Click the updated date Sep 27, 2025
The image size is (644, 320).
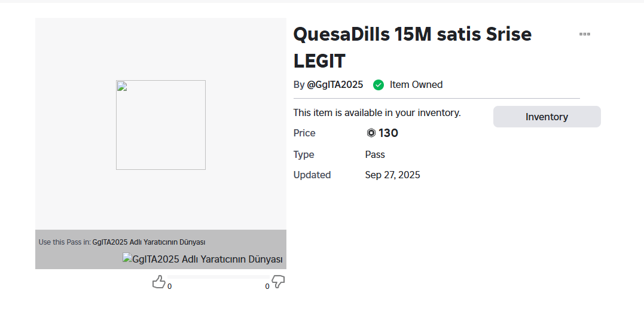tap(392, 175)
